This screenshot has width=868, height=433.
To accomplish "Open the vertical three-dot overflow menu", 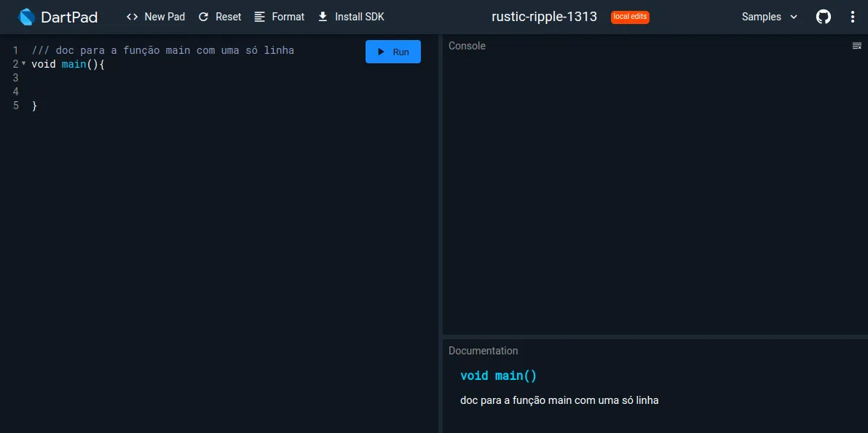I will click(x=853, y=17).
